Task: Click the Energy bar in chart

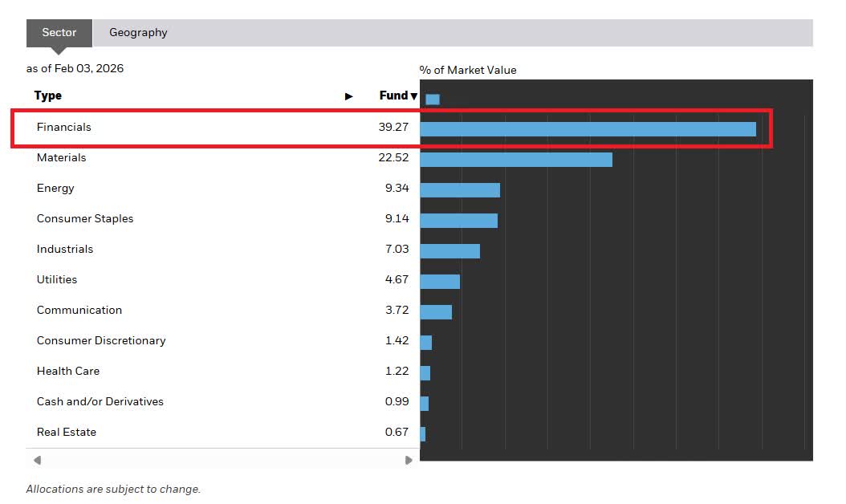Action: pos(460,190)
